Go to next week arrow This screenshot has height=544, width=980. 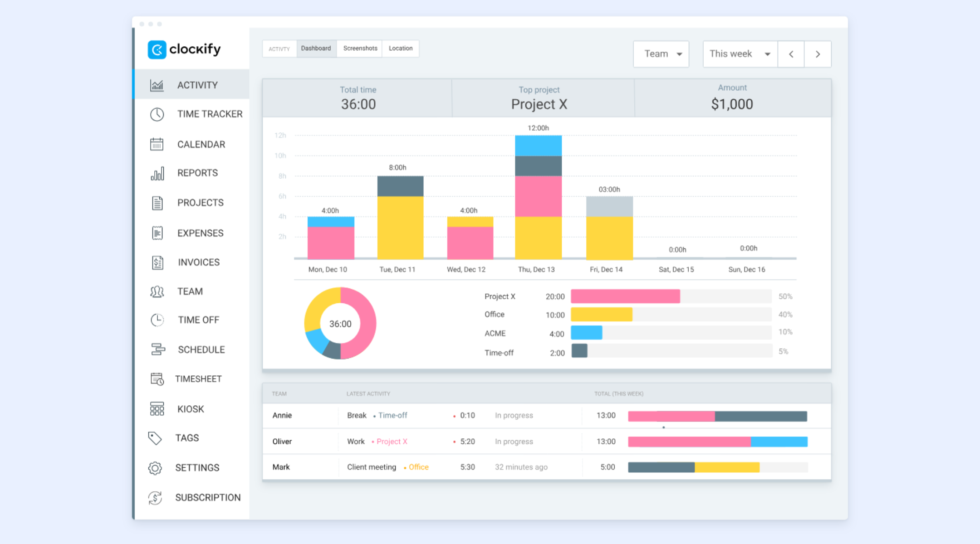click(x=818, y=54)
